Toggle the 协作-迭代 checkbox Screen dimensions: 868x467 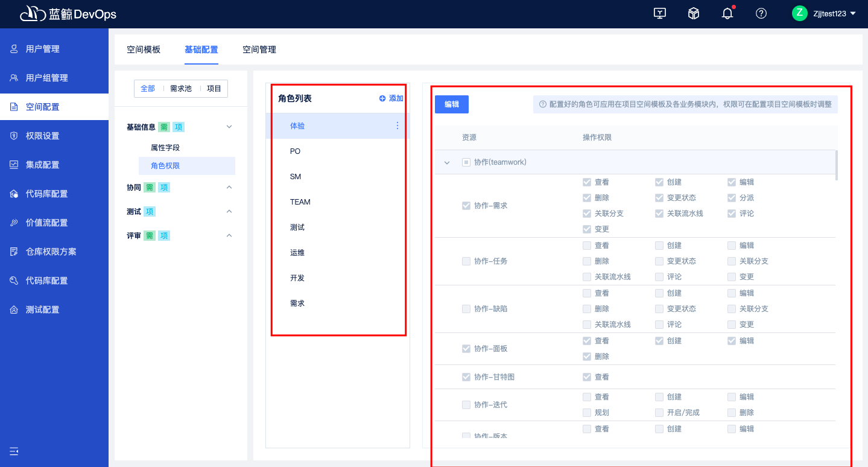click(466, 405)
